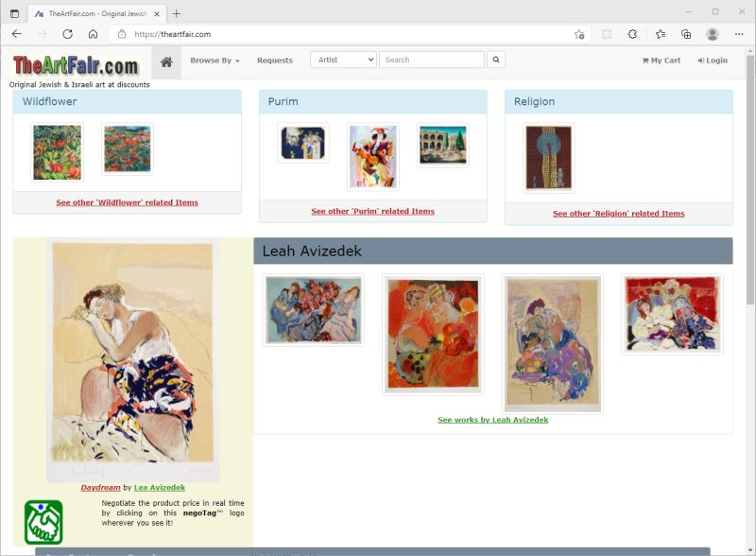Open browser extensions menu
The width and height of the screenshot is (756, 556).
click(632, 34)
